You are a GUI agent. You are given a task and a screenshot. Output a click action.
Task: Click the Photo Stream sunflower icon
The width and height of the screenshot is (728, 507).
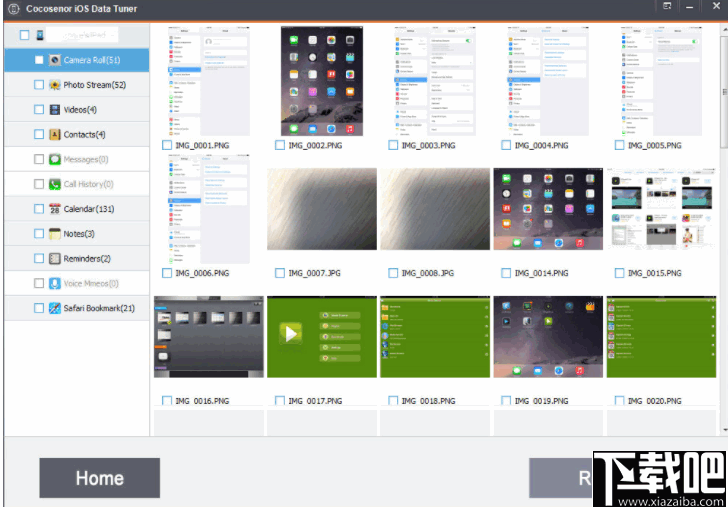coord(55,85)
